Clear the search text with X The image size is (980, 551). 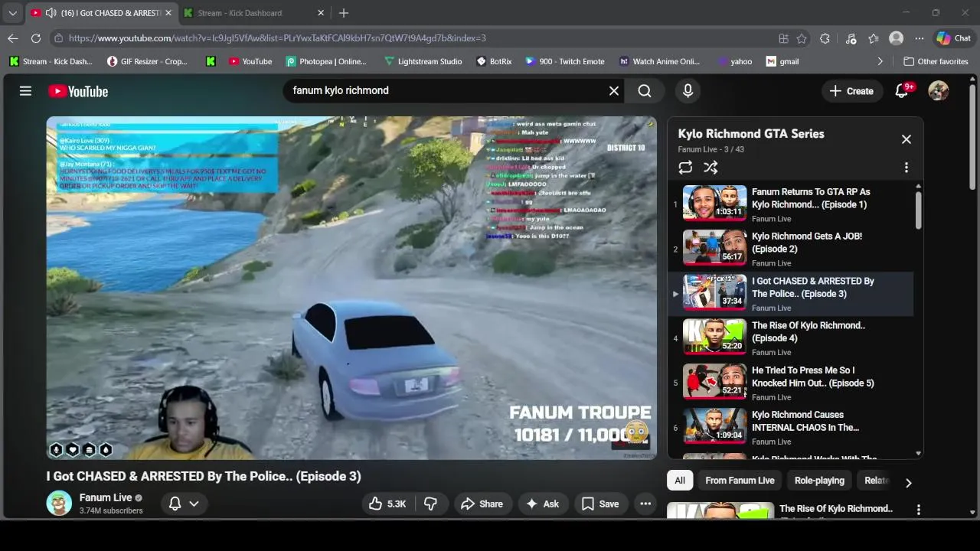pyautogui.click(x=614, y=91)
